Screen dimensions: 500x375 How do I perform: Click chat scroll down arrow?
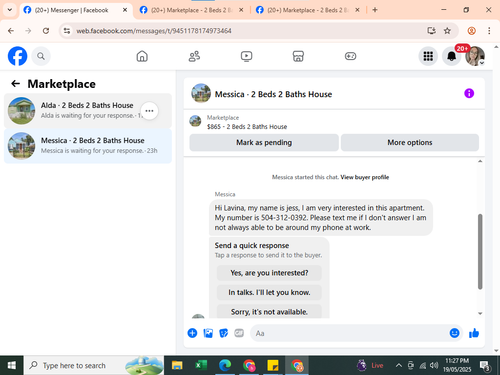[x=480, y=313]
